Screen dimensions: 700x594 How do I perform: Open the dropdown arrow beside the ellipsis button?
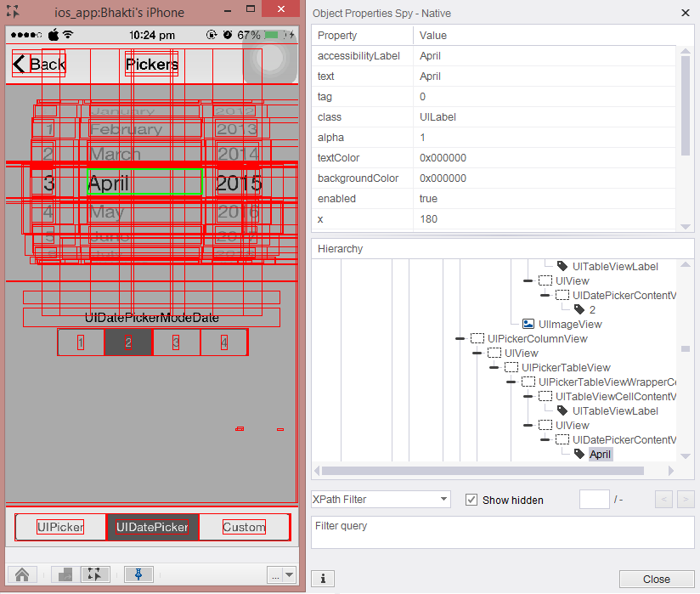click(x=291, y=575)
